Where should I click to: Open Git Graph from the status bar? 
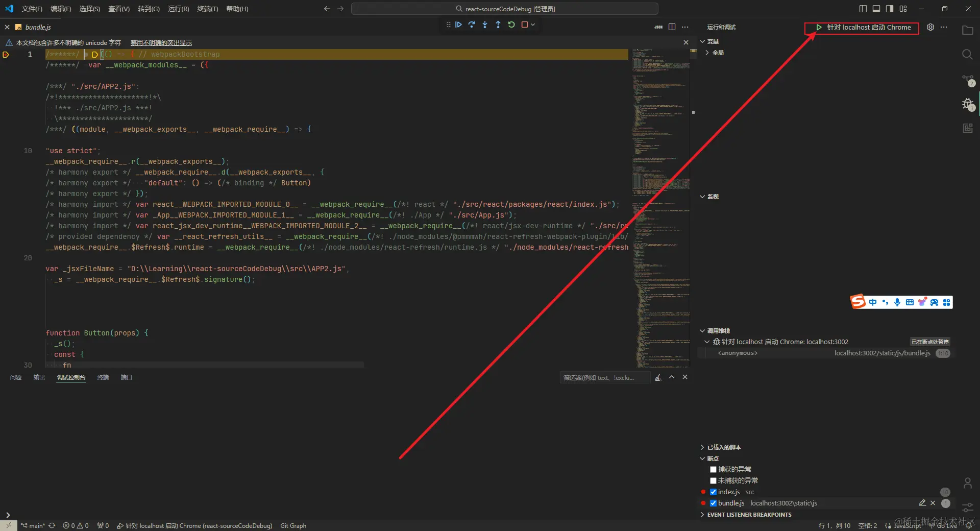[x=293, y=525]
